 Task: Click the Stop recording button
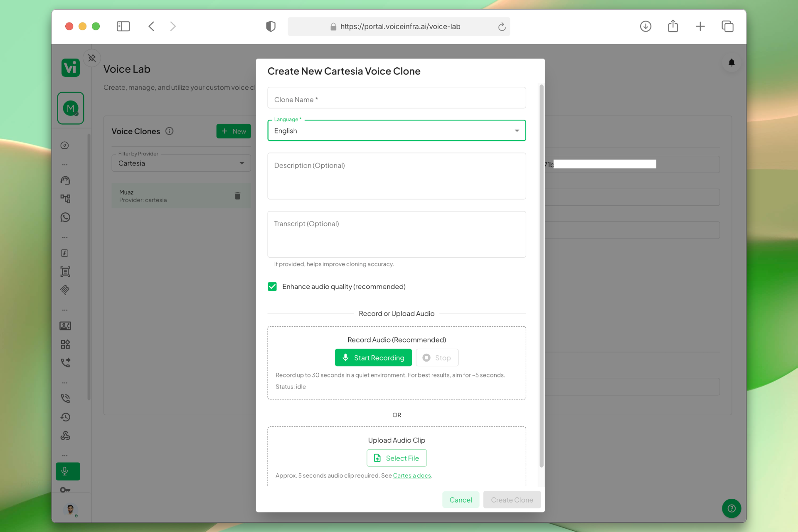(x=437, y=357)
